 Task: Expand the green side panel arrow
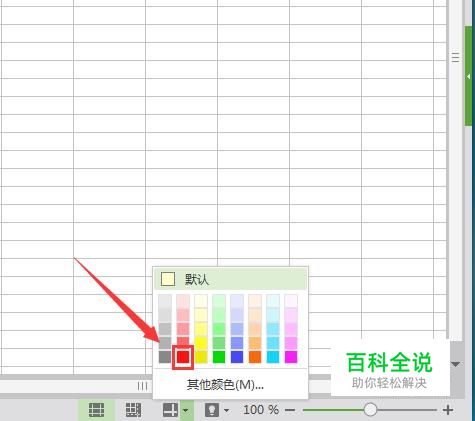[469, 77]
